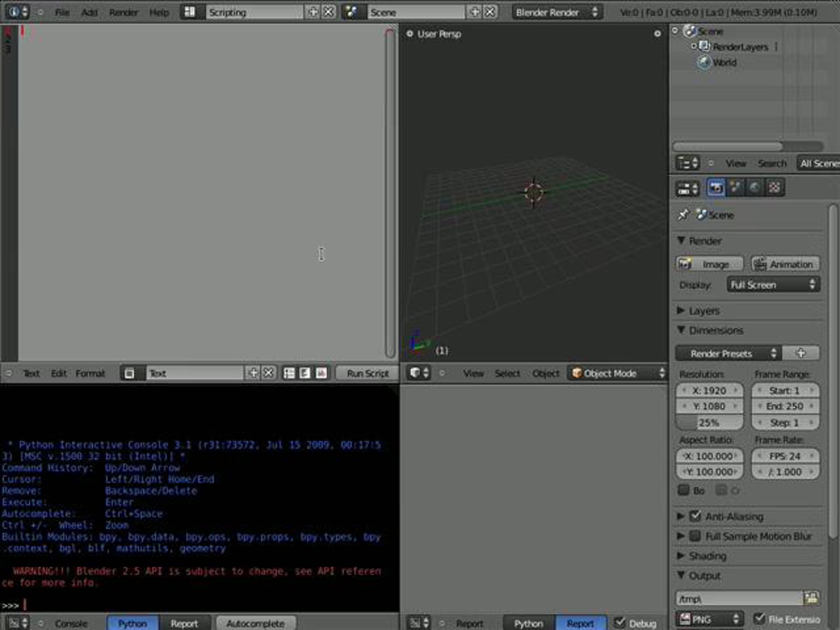Screen dimensions: 840x630
Task: Open the Render menu in top bar
Action: coord(124,13)
